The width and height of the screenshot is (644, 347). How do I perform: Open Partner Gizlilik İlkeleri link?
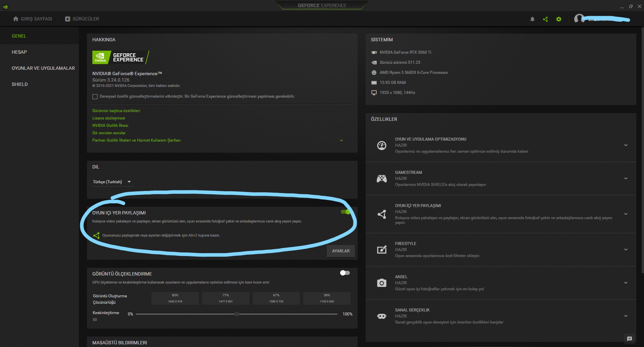[x=136, y=140]
